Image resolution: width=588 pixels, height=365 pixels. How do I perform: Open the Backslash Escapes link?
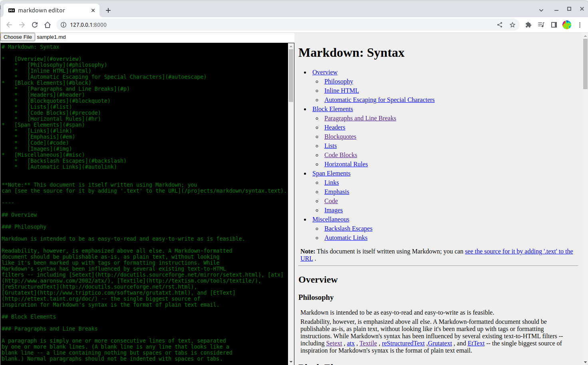(x=348, y=229)
